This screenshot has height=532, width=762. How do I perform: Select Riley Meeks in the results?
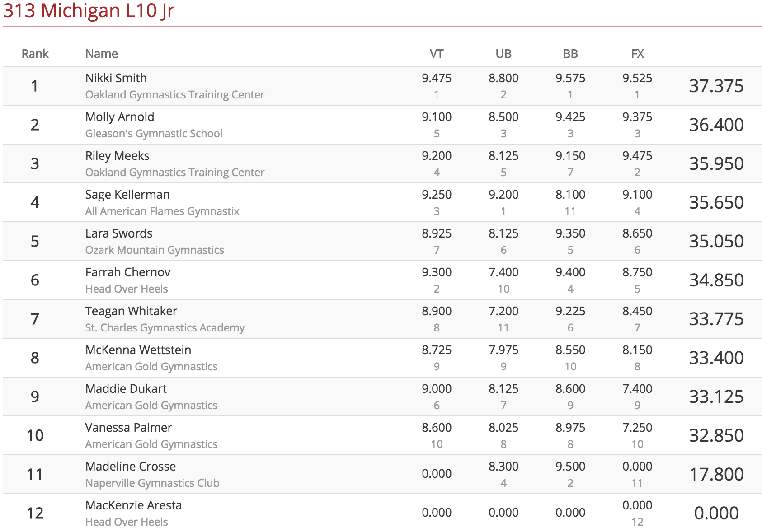118,156
